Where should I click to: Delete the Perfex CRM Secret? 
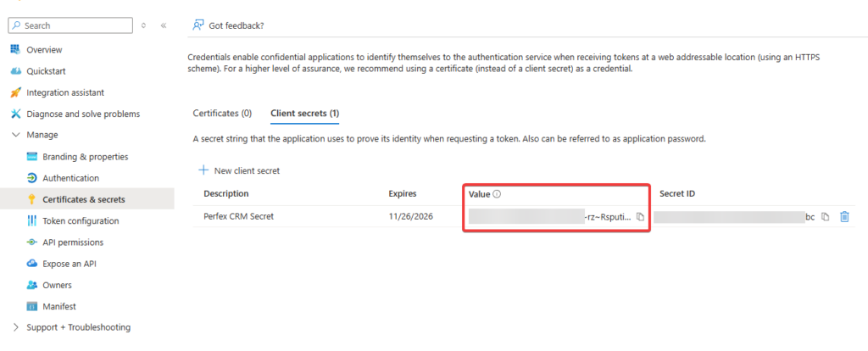pos(844,217)
